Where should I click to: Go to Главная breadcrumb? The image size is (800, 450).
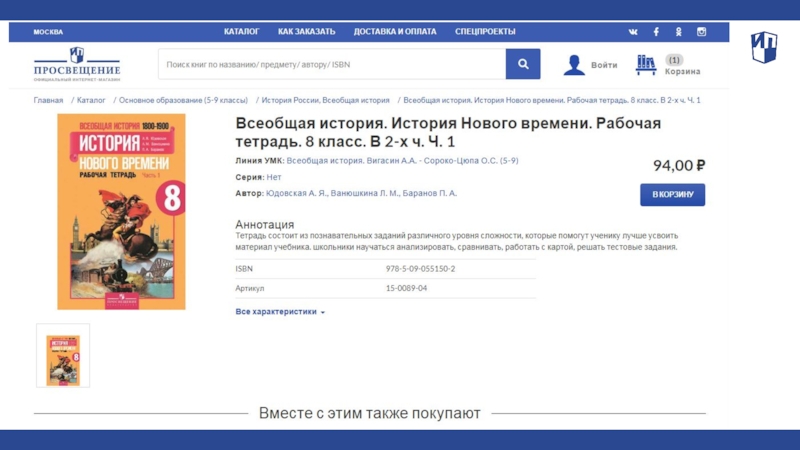[x=48, y=100]
